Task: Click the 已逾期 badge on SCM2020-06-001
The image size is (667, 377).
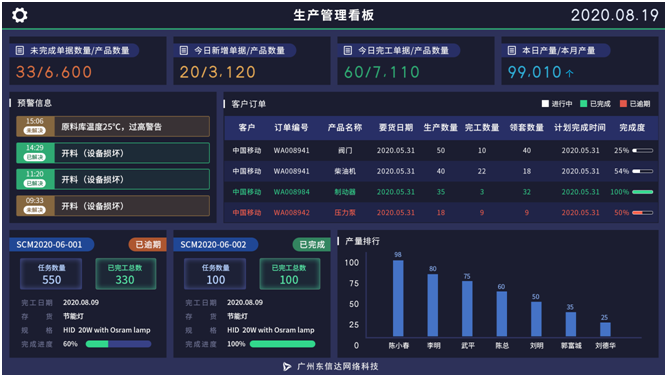Action: coord(147,245)
